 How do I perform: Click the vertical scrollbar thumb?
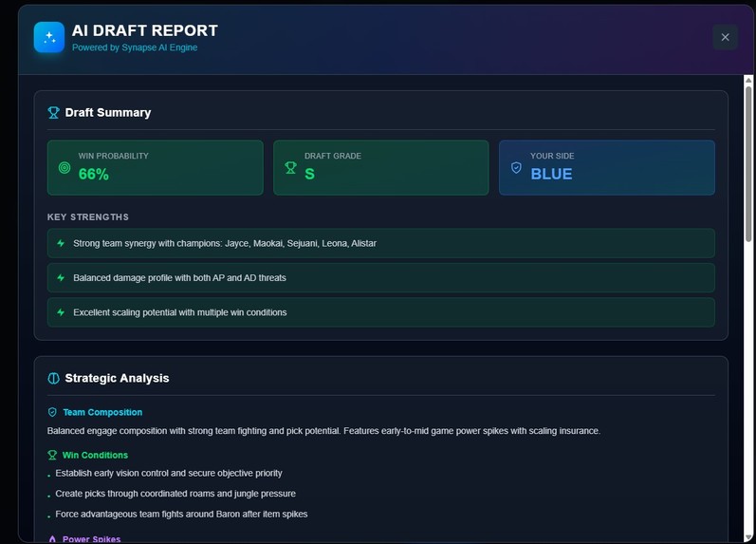[748, 163]
